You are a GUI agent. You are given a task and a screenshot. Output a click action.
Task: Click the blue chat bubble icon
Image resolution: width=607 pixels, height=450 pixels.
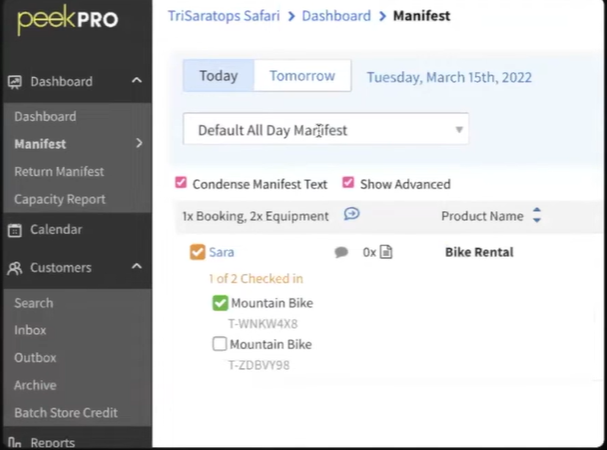pos(352,214)
